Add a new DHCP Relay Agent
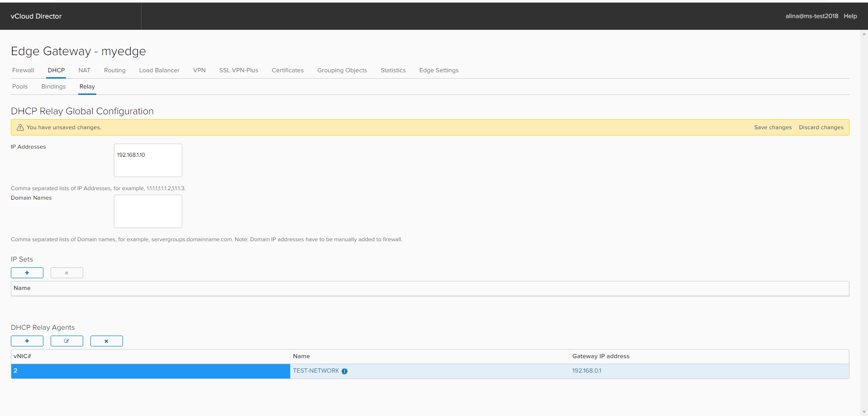The image size is (868, 416). click(x=27, y=341)
